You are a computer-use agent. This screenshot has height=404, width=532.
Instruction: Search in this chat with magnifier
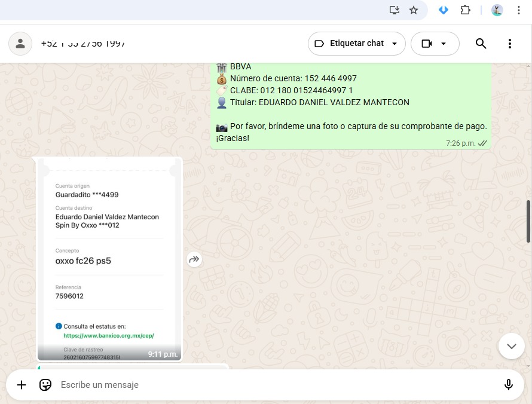coord(481,44)
